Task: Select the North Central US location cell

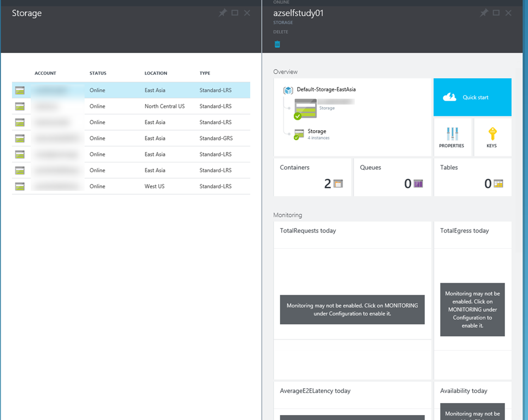Action: point(165,106)
